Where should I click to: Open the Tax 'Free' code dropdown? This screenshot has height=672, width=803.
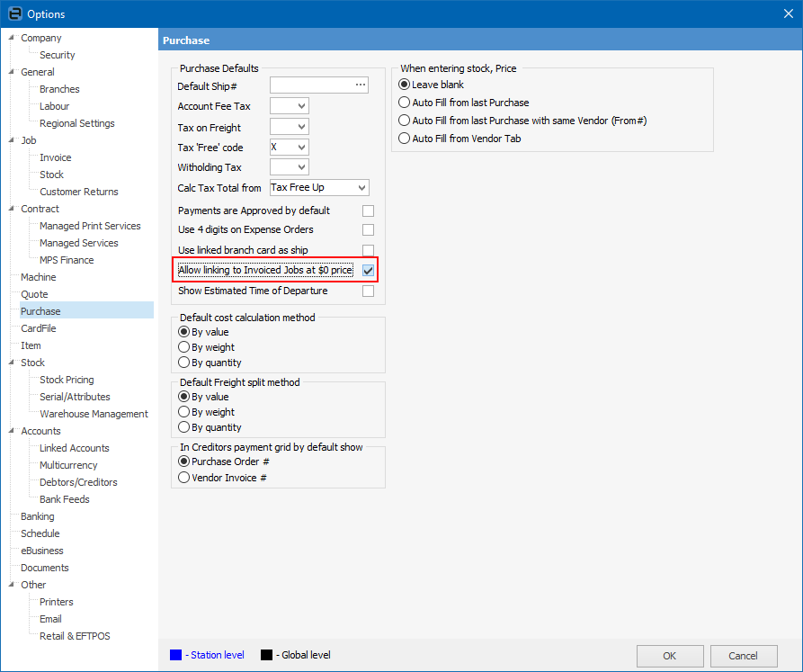pos(300,147)
